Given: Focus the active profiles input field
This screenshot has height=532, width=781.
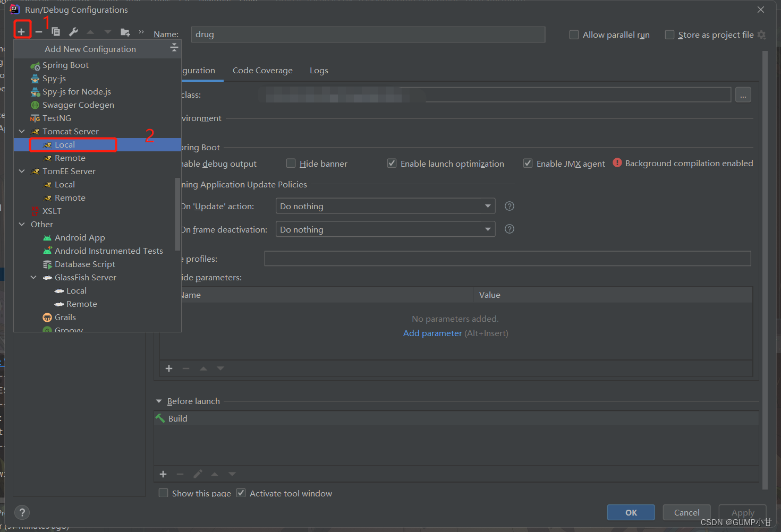Looking at the screenshot, I should click(507, 259).
